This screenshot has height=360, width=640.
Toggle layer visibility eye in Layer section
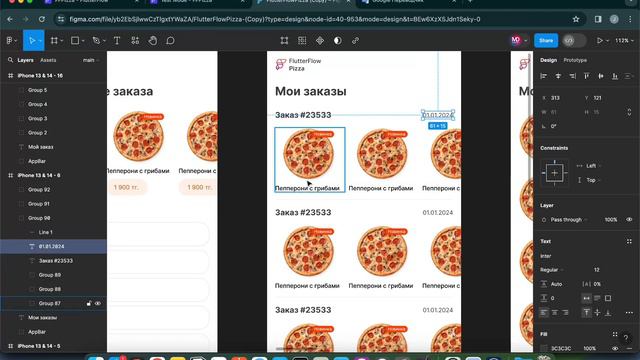coord(629,220)
